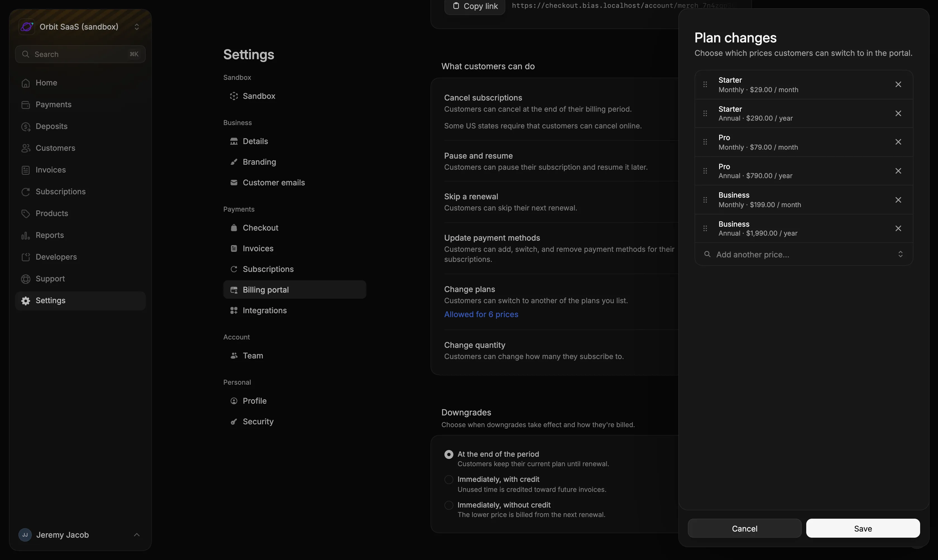Image resolution: width=938 pixels, height=560 pixels.
Task: Click the Copy link button
Action: click(475, 6)
